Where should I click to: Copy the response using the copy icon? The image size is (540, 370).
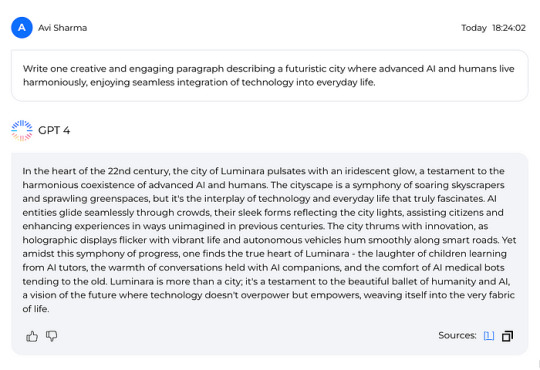(507, 336)
